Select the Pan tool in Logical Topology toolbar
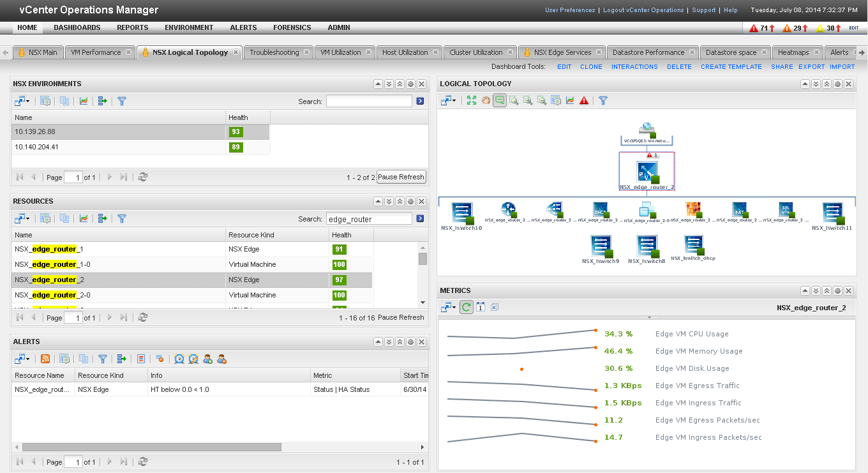This screenshot has height=473, width=868. [x=486, y=100]
